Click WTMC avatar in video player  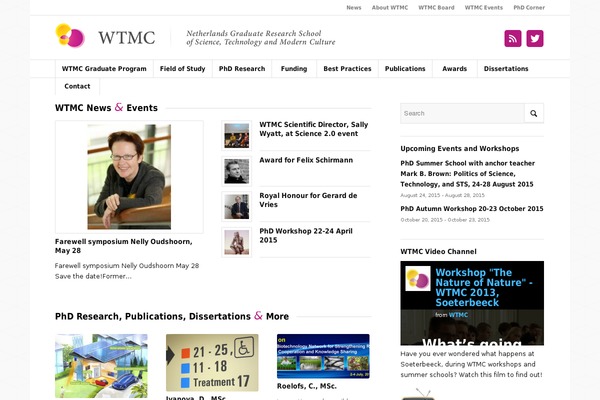(418, 278)
